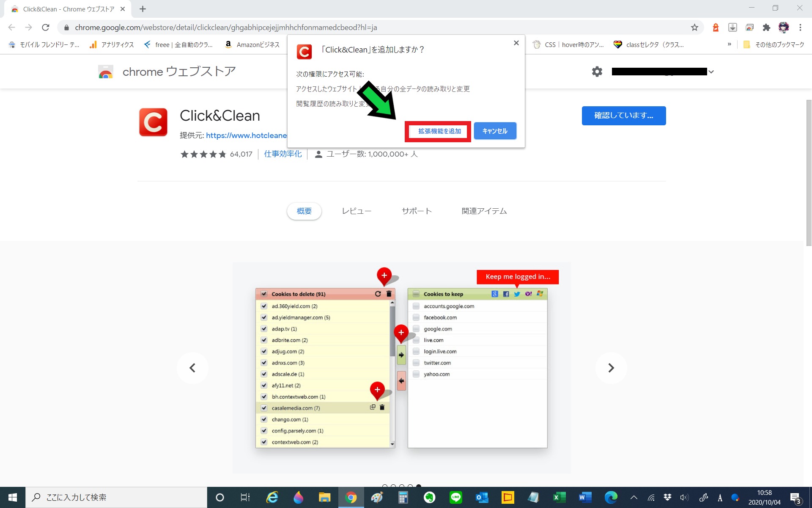Open LINE from taskbar
Screen dimensions: 812x508
[455, 497]
